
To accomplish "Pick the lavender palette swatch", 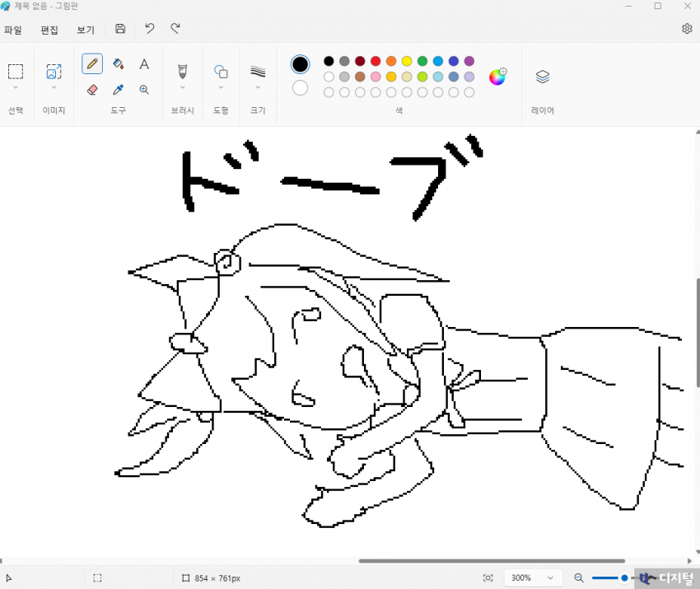I will click(x=469, y=77).
